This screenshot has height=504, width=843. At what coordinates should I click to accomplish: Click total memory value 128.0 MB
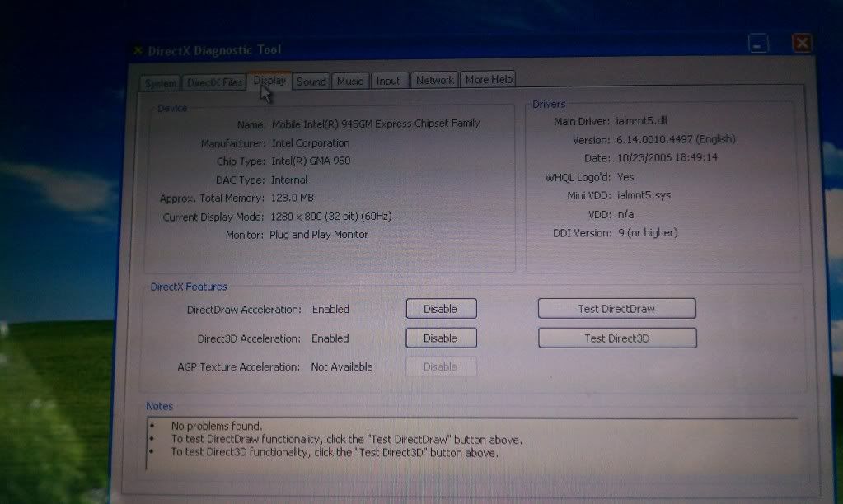point(292,198)
